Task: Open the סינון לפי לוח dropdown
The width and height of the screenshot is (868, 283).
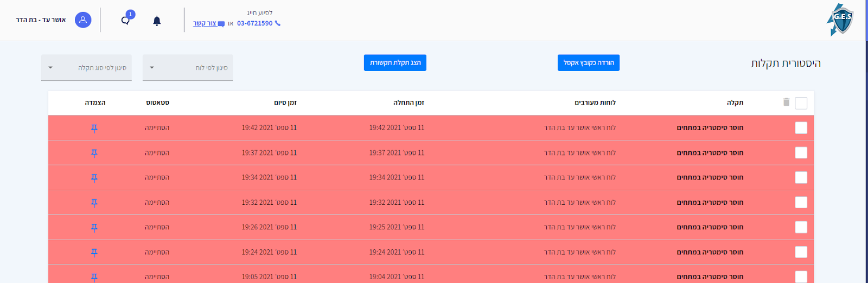Action: tap(188, 68)
